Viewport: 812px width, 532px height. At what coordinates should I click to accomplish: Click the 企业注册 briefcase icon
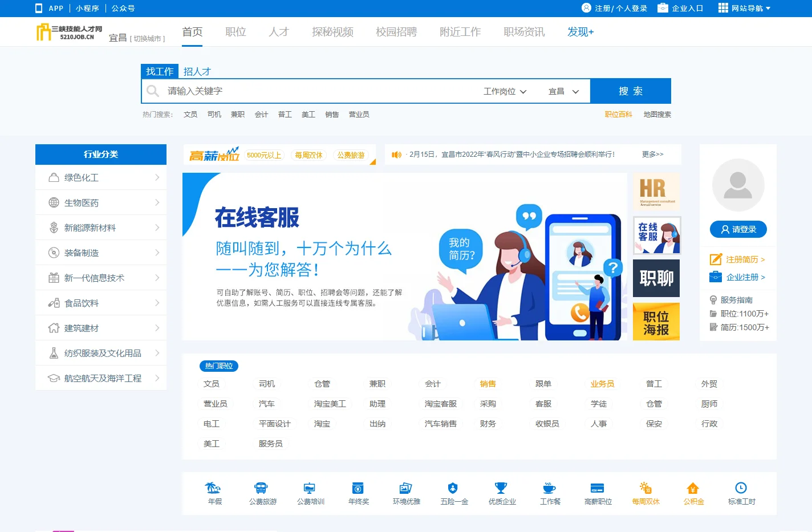pos(716,277)
